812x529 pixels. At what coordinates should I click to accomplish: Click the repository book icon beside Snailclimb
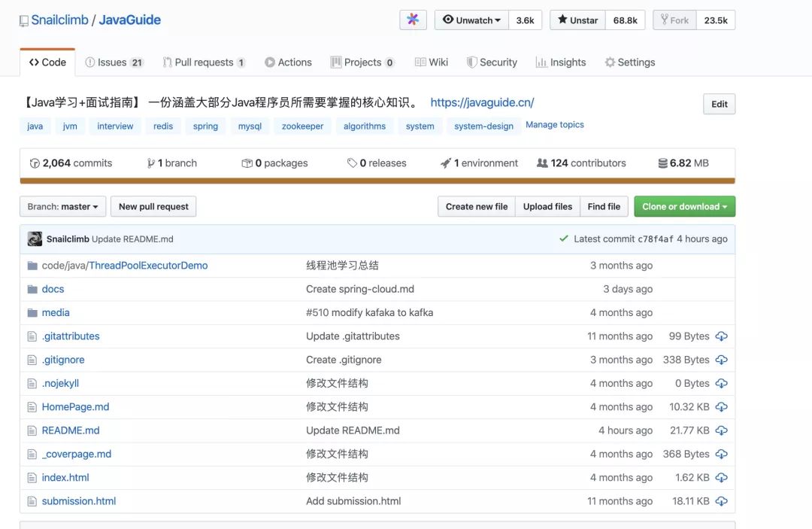[24, 21]
